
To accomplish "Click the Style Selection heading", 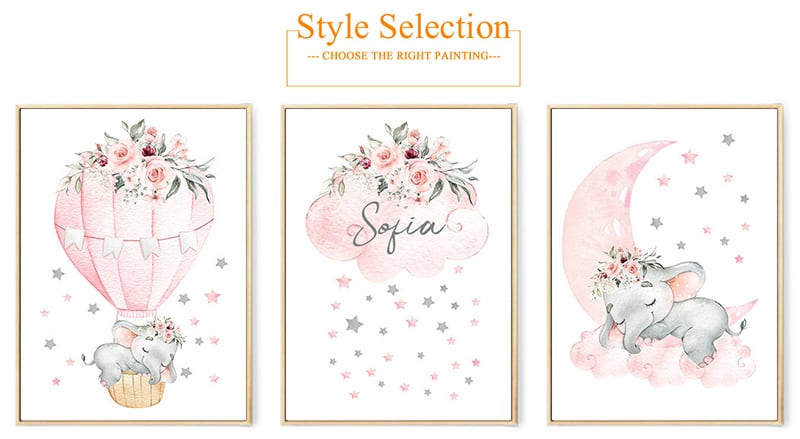I will 403,27.
